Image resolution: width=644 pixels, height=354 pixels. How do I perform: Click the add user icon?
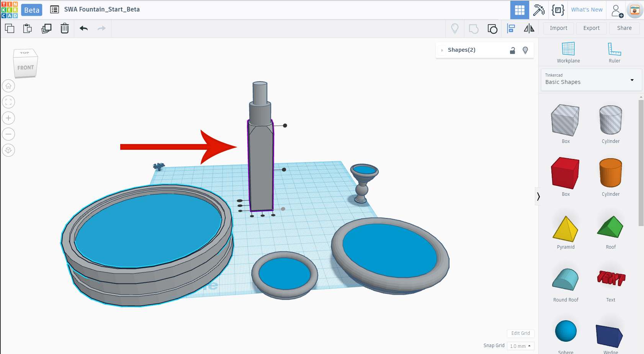coord(617,11)
